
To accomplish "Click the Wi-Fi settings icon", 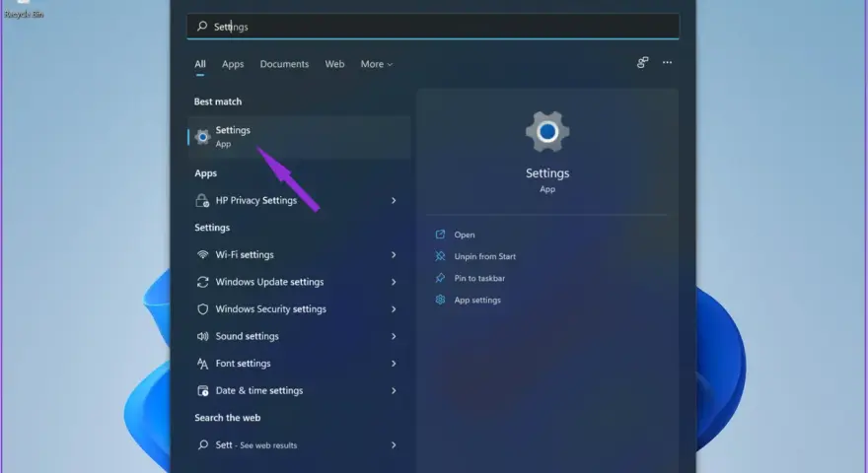I will pyautogui.click(x=202, y=254).
